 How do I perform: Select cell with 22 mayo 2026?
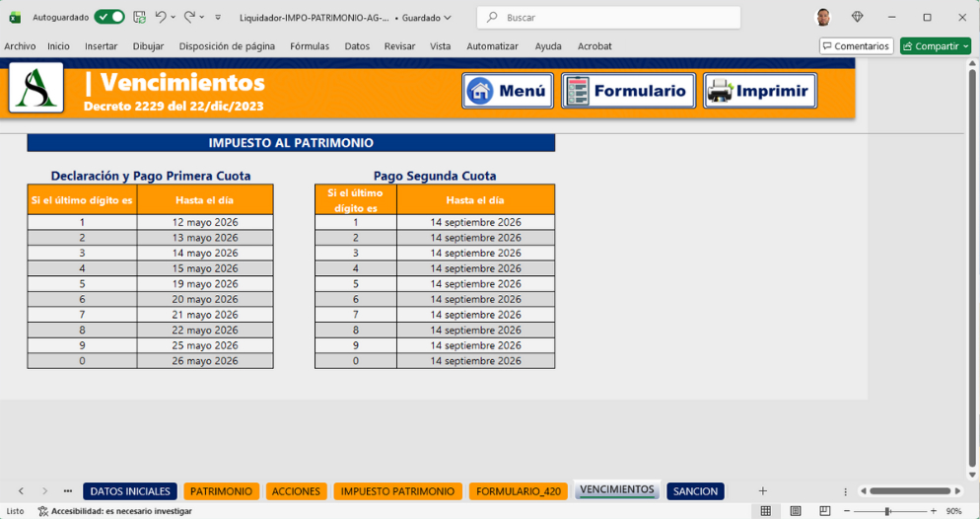click(x=205, y=331)
